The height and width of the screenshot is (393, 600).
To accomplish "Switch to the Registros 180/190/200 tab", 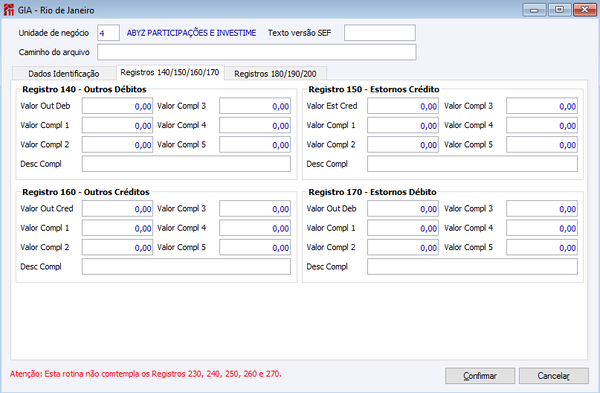I will 276,73.
